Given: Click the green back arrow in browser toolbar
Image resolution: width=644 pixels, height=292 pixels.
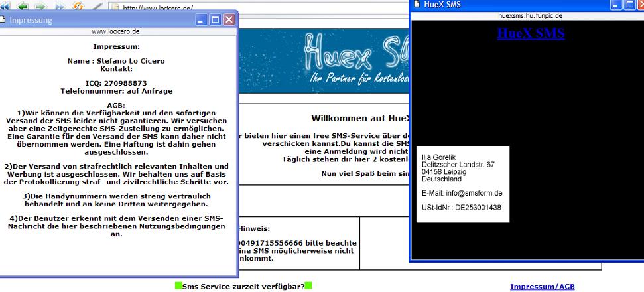Looking at the screenshot, I should [x=22, y=6].
